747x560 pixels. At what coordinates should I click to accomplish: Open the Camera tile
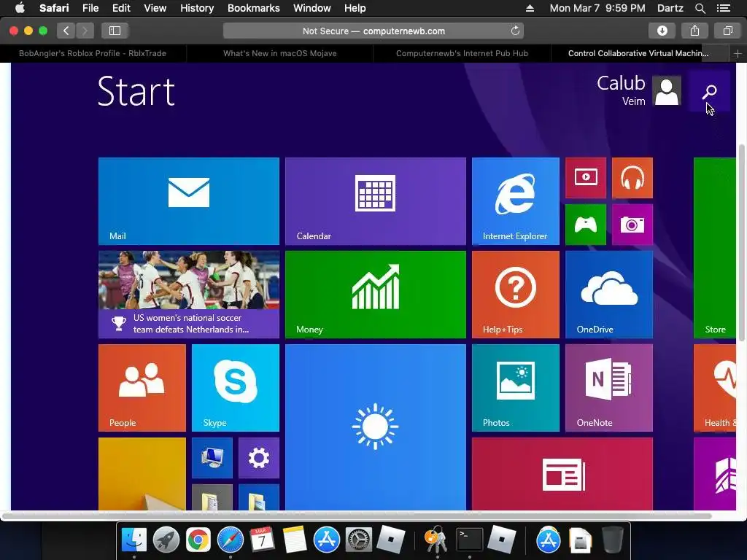point(632,225)
